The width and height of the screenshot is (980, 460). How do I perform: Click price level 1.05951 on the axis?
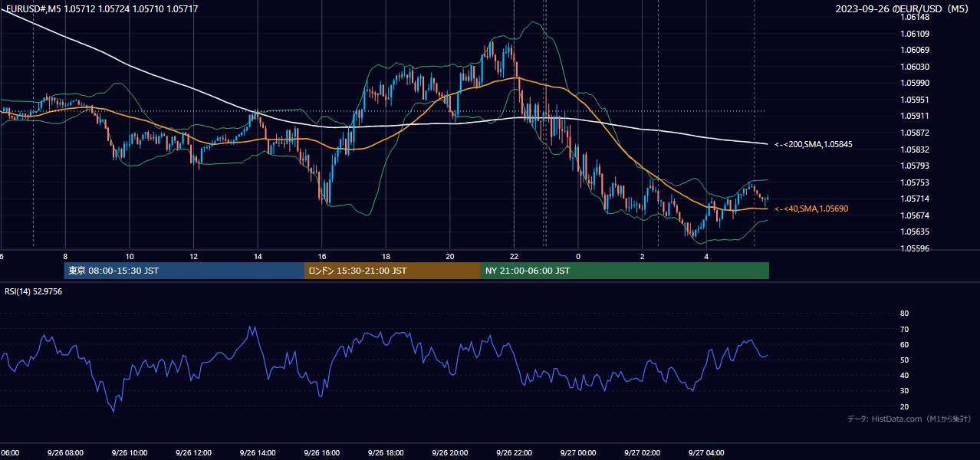point(914,100)
